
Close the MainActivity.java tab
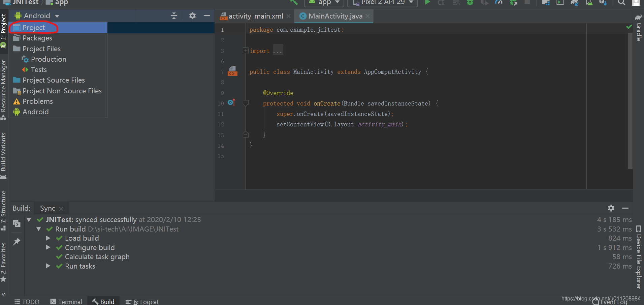[x=367, y=16]
